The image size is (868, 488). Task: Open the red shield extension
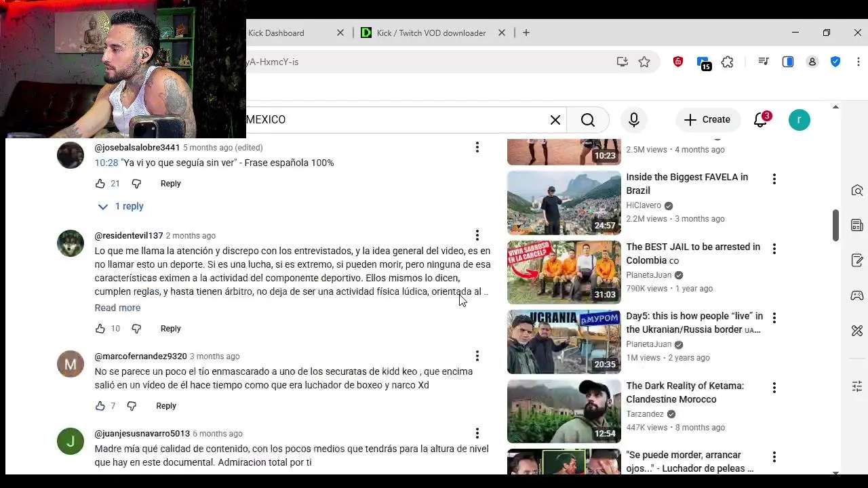click(678, 62)
